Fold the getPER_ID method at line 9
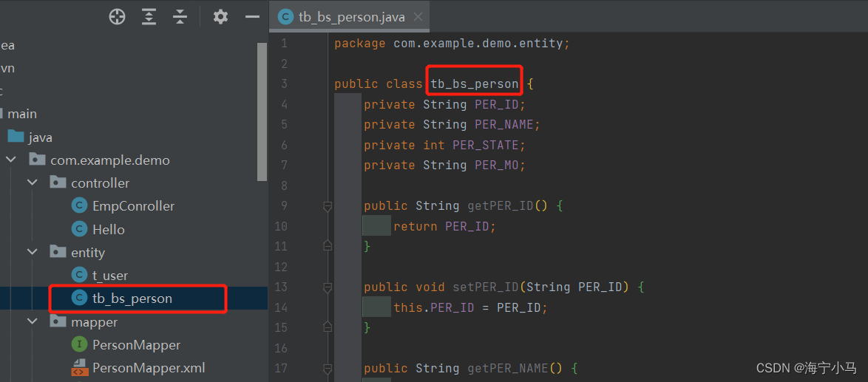The width and height of the screenshot is (868, 382). (327, 206)
